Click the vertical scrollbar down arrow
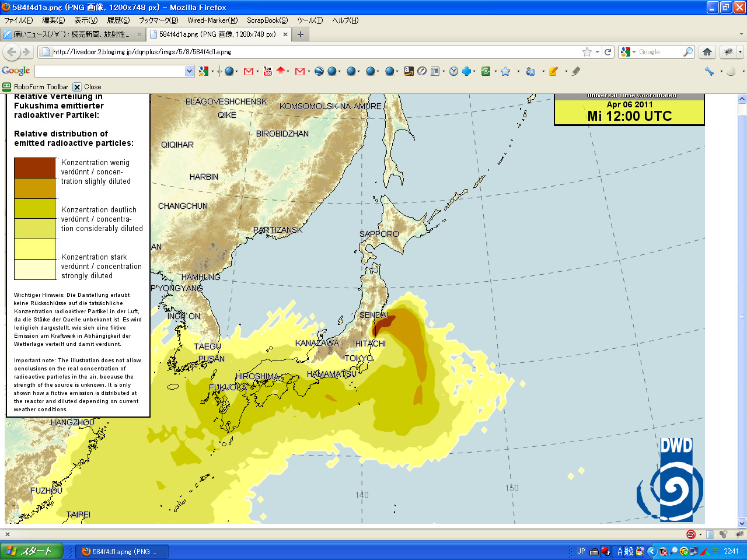 pyautogui.click(x=742, y=523)
